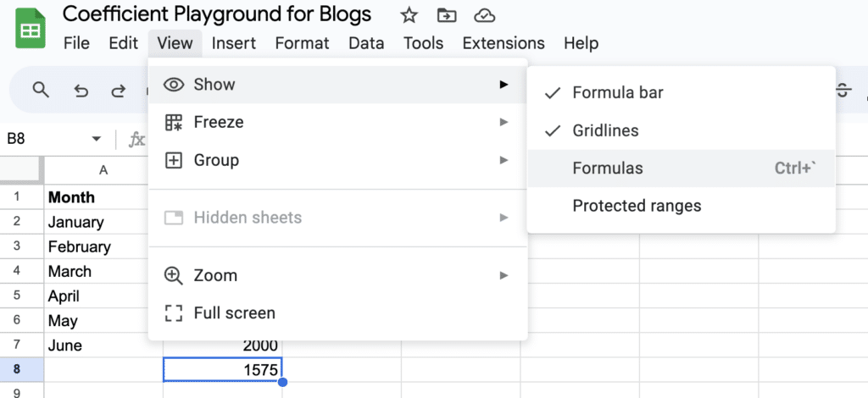Click the strikethrough toolbar icon
This screenshot has height=398, width=868.
(x=843, y=90)
